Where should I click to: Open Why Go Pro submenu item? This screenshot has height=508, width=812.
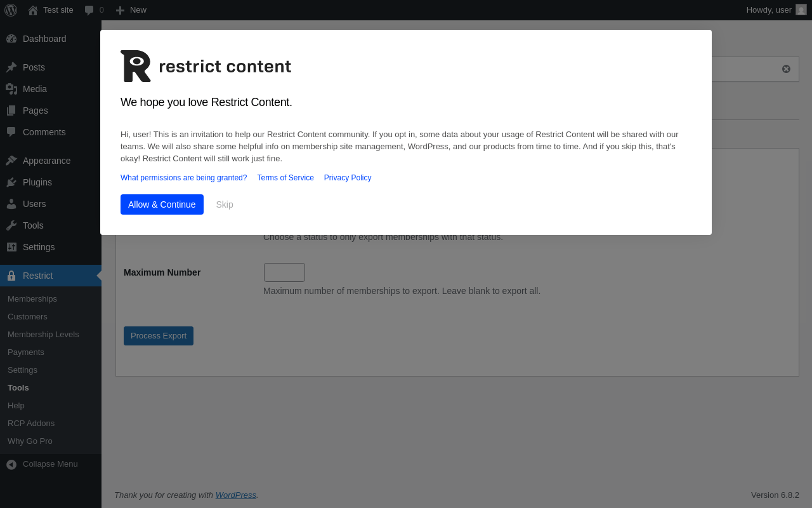coord(30,441)
